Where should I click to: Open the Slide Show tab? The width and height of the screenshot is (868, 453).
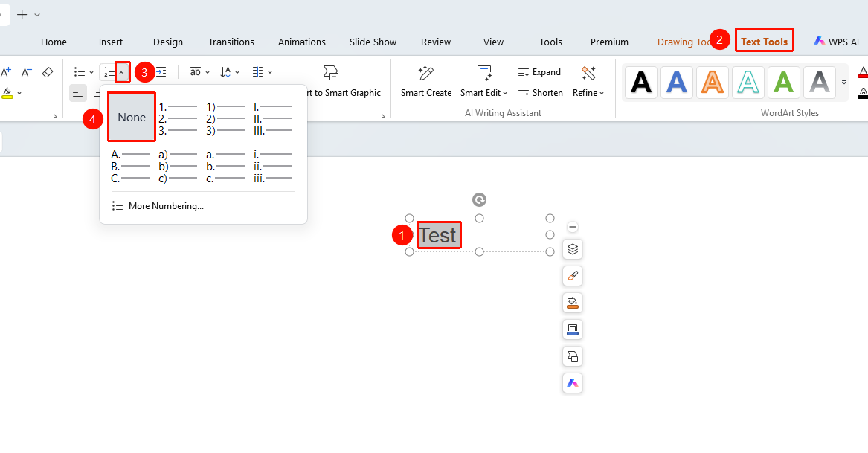(373, 42)
